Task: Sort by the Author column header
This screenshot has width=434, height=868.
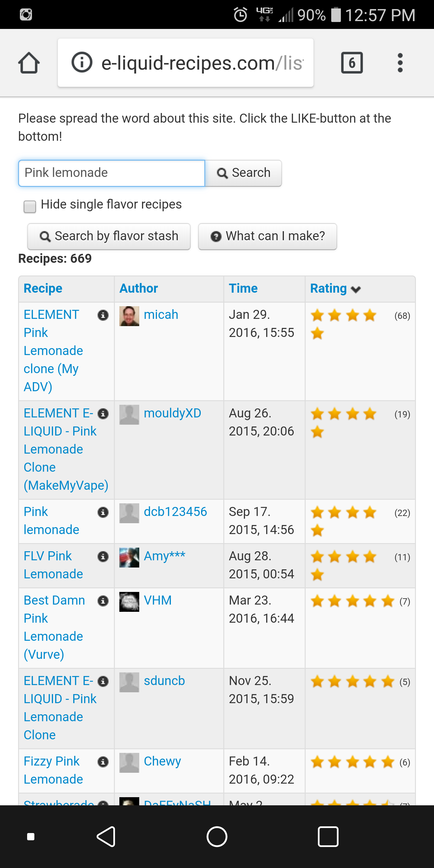Action: (139, 288)
